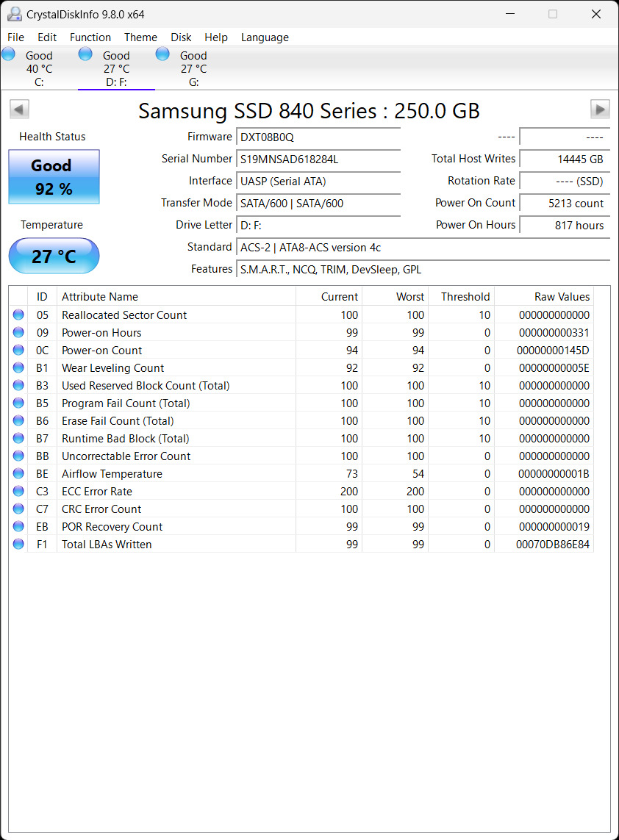
Task: Click status orb for Reallocated Sector Count
Action: (x=18, y=315)
